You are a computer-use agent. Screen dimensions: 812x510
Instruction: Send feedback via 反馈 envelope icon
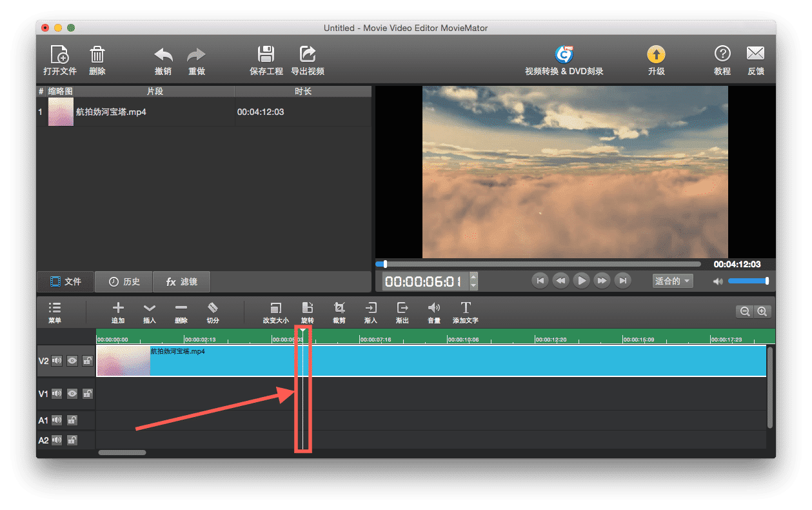[x=755, y=54]
